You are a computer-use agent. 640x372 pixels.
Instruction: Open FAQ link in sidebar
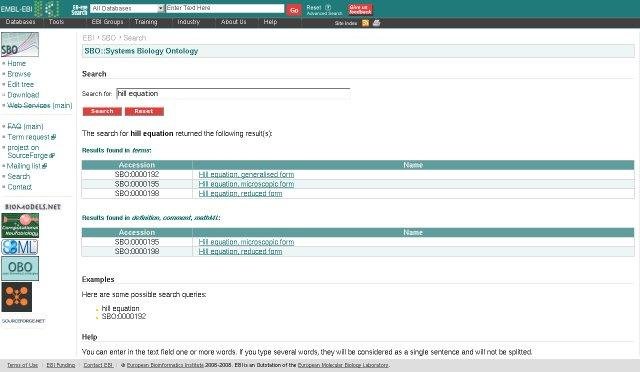pos(14,127)
